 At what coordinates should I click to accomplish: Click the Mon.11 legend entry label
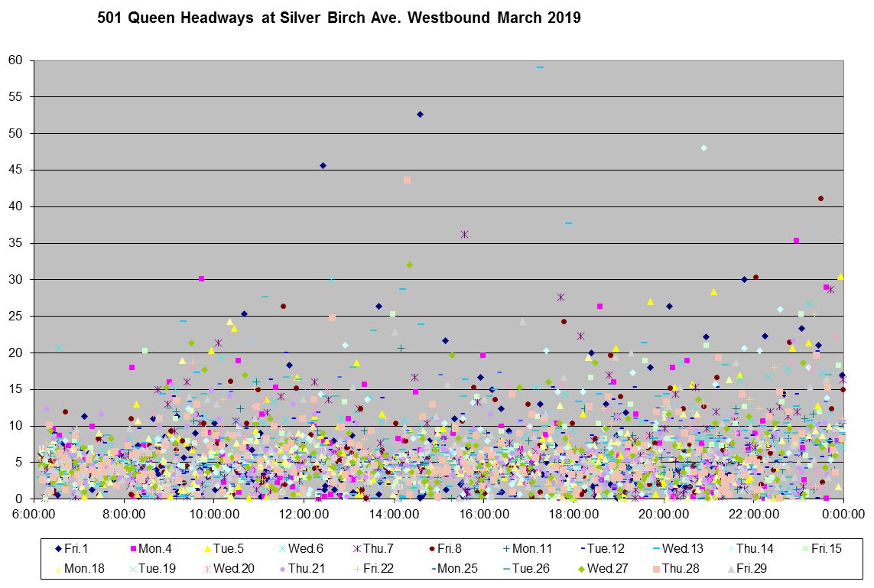(x=532, y=548)
